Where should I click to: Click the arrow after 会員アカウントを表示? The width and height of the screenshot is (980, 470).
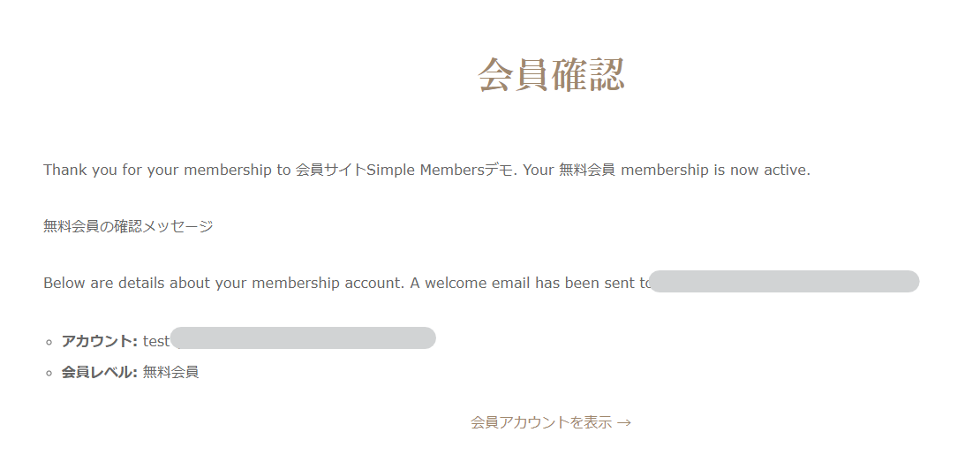click(624, 422)
